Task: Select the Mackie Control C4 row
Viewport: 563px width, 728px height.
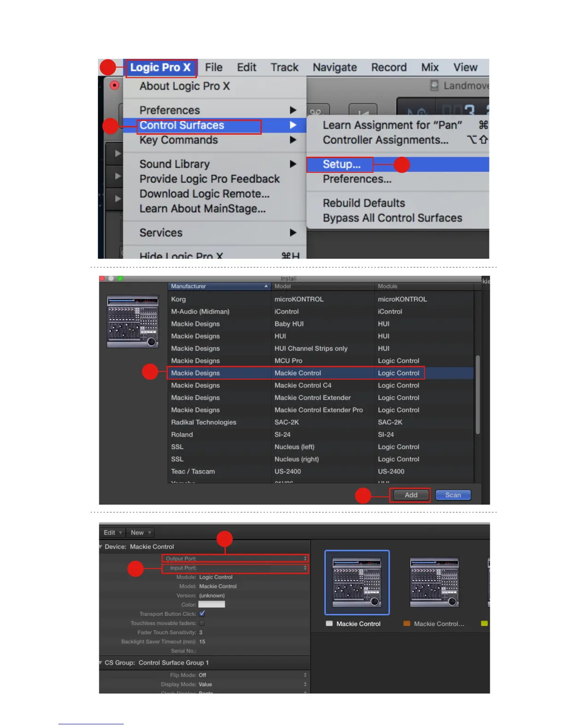Action: coord(321,385)
